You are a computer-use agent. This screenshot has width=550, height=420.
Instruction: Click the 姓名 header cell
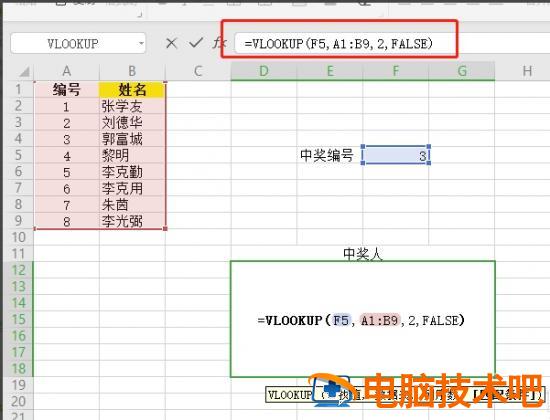point(132,89)
